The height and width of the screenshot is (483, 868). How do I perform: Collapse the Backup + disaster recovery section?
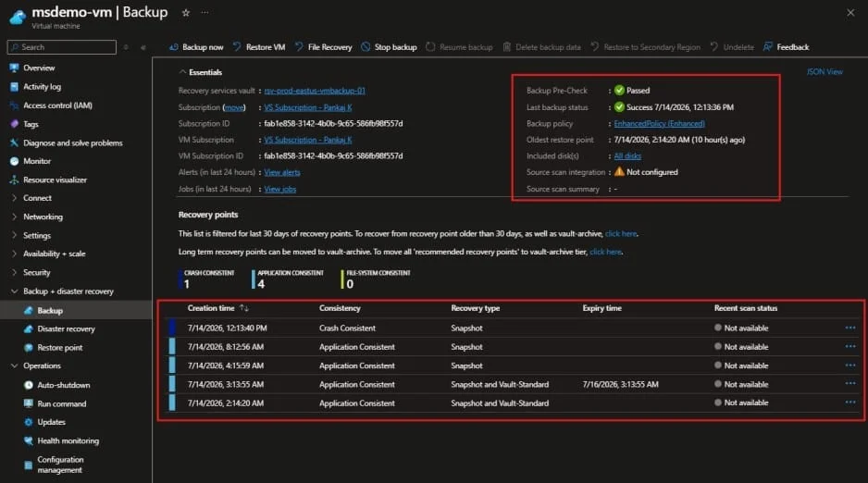point(15,291)
